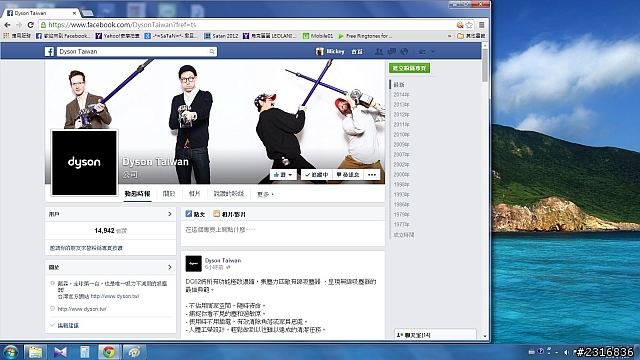This screenshot has width=640, height=360.
Task: Select the Timeline tab
Action: click(x=138, y=194)
